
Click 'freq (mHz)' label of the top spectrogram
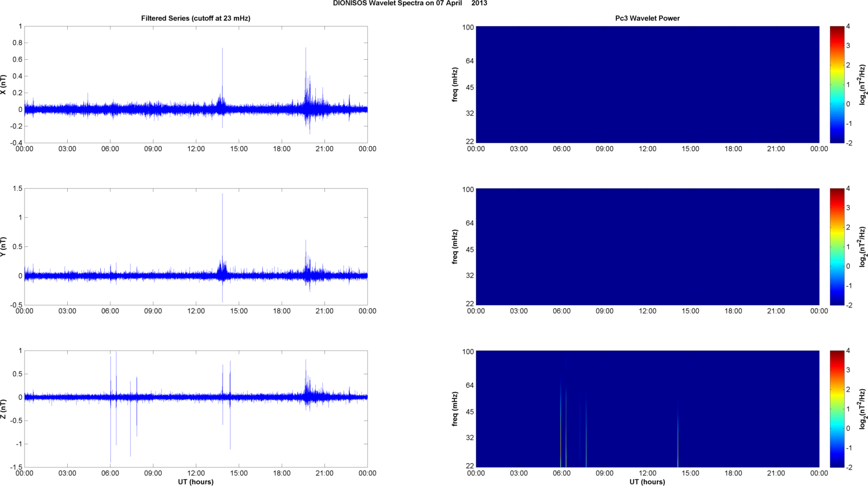(x=455, y=85)
